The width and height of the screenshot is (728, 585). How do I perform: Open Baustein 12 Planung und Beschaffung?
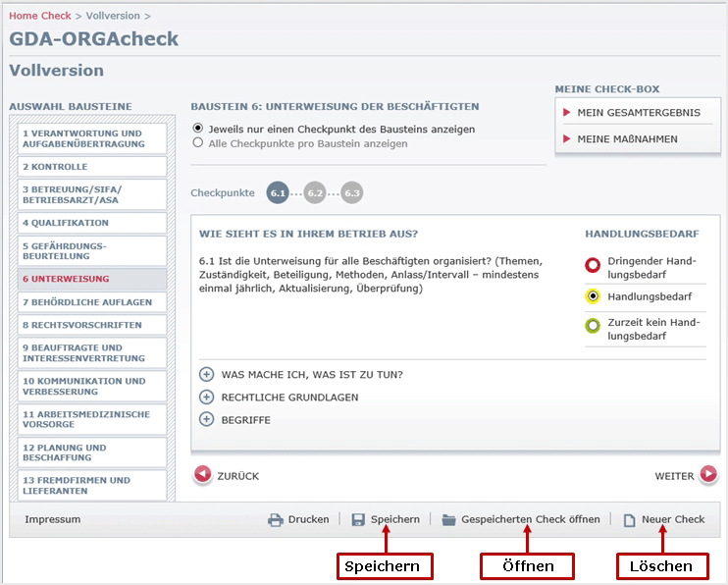click(92, 452)
